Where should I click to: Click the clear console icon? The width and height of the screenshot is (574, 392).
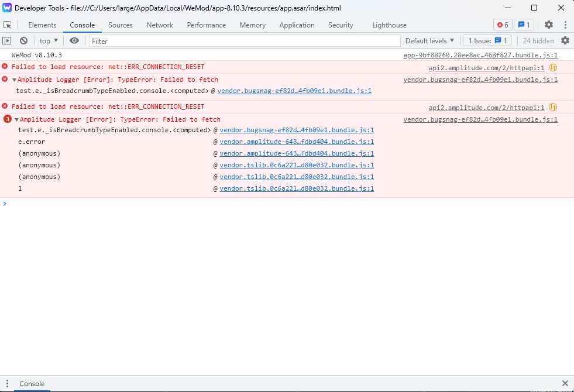coord(23,41)
